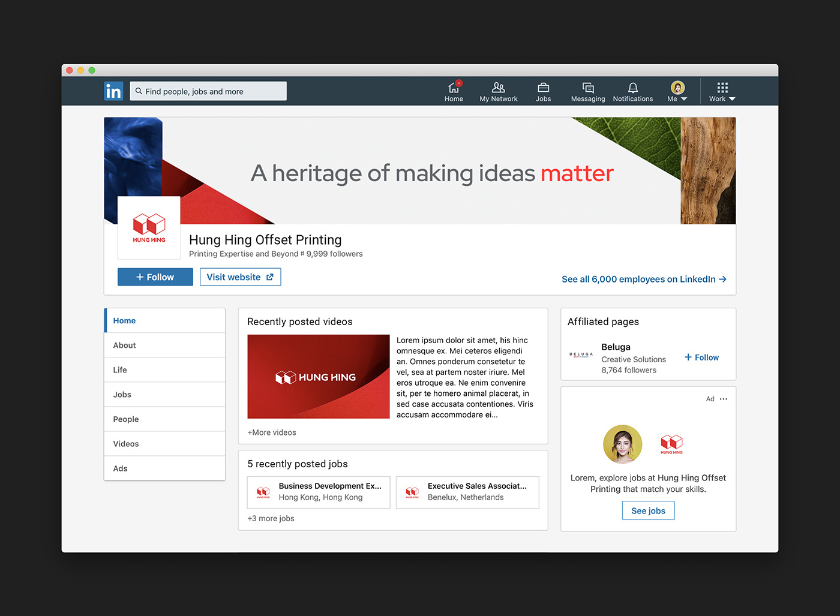Image resolution: width=840 pixels, height=616 pixels.
Task: Click the '9,999 followers' text
Action: pos(334,254)
